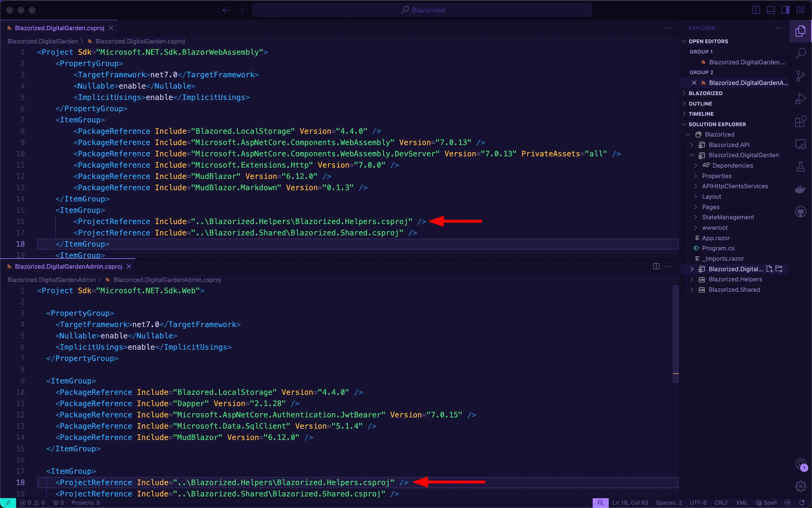Select the Blazorized.DigitalGarden.csproj editor tab

tap(59, 28)
